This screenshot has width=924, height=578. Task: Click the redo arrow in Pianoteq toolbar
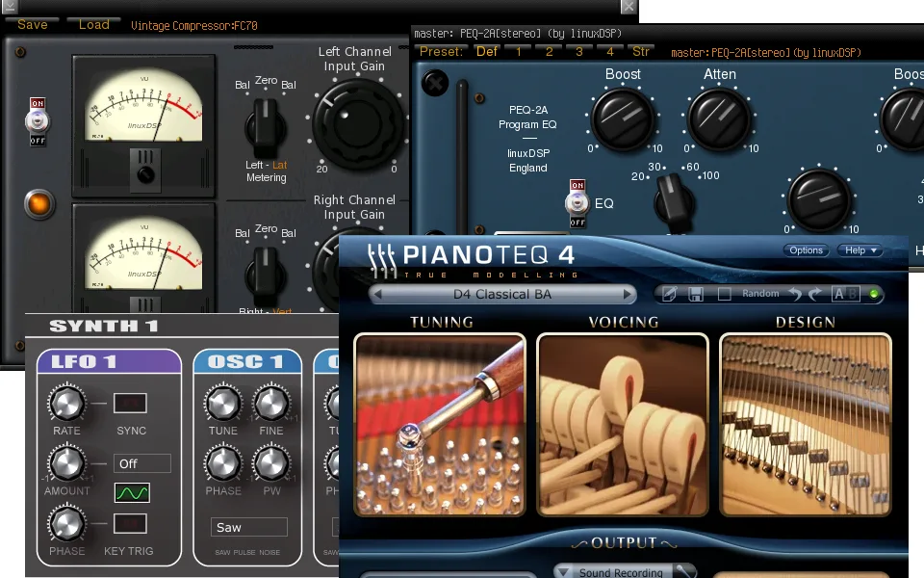(816, 294)
